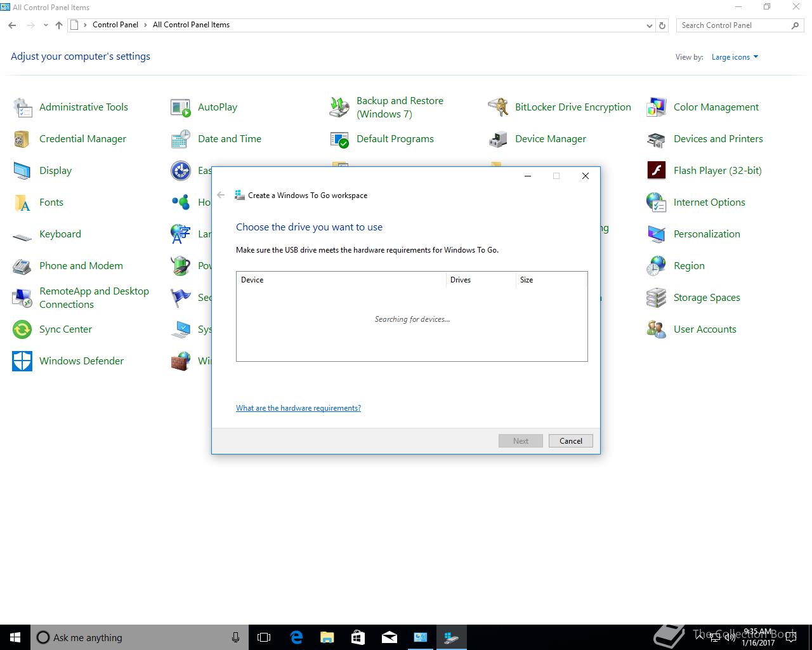Image resolution: width=812 pixels, height=650 pixels.
Task: Open BitLocker Drive Encryption icon
Action: 498,107
